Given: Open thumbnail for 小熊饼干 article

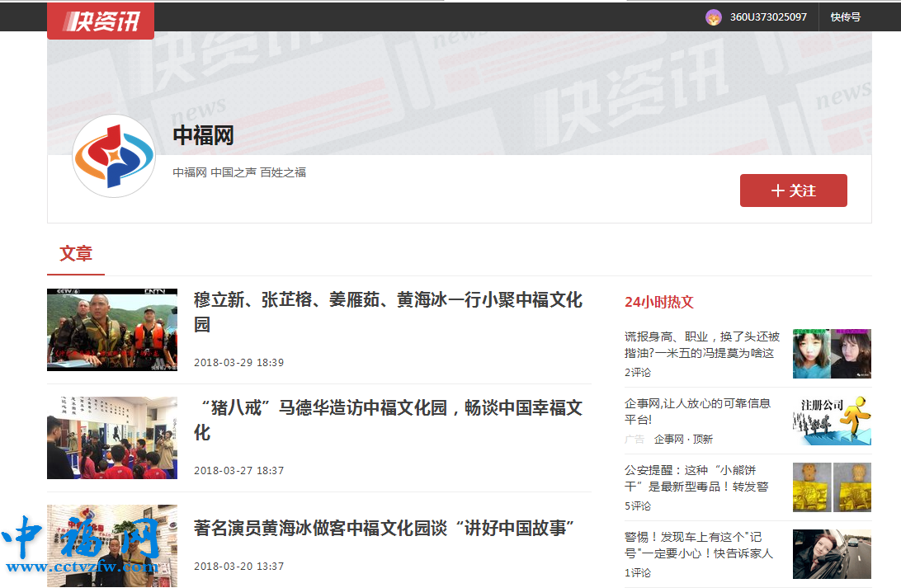Looking at the screenshot, I should 832,487.
